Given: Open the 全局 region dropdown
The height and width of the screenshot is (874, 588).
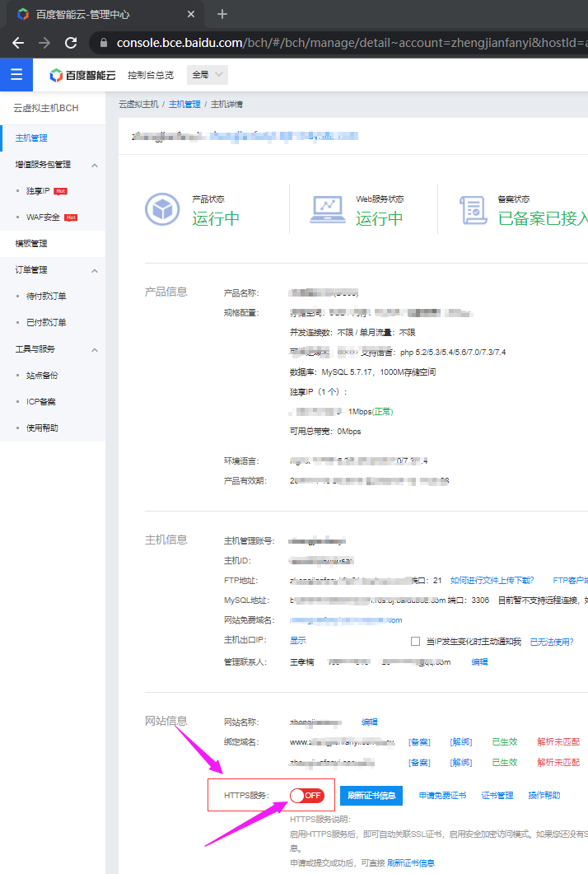Looking at the screenshot, I should pyautogui.click(x=207, y=75).
